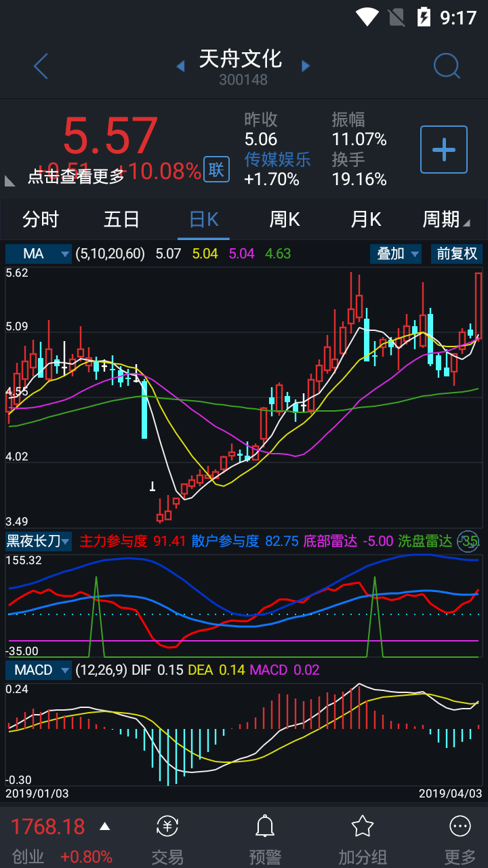
Task: Open the 叠加 overlay dropdown
Action: coord(396,254)
